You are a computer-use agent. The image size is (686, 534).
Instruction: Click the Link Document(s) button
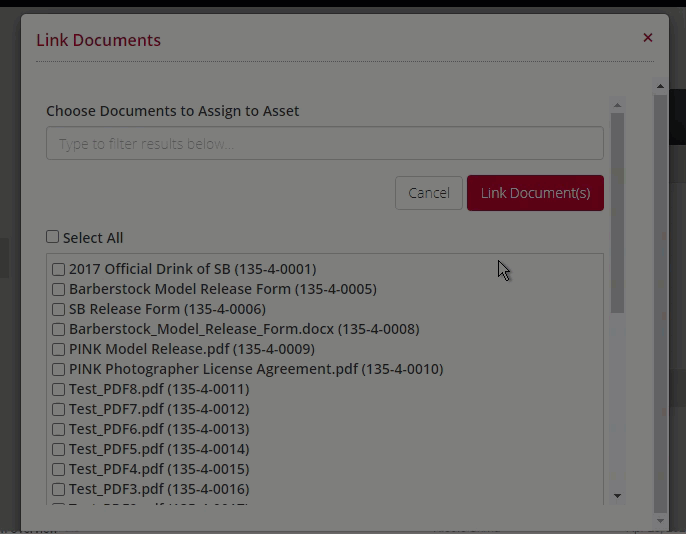coord(535,193)
